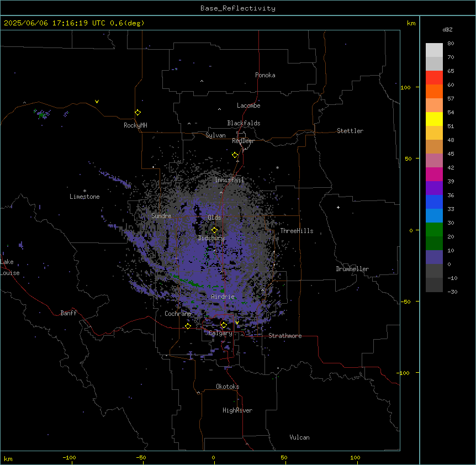Select the red 65–60 dBZ legend swatch
Viewport: 476px width, 465px height.
pyautogui.click(x=434, y=78)
